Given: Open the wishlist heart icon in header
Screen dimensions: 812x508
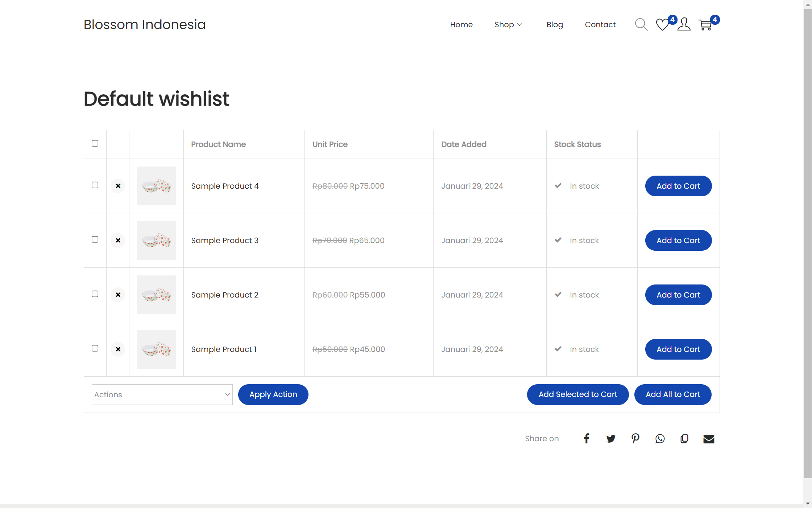Looking at the screenshot, I should coord(662,25).
